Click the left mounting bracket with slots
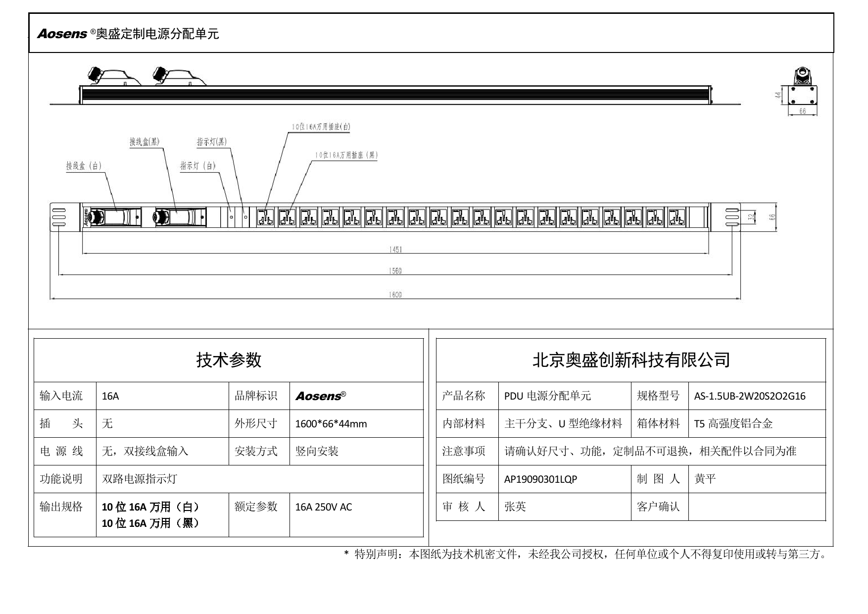The image size is (868, 614). 59,217
